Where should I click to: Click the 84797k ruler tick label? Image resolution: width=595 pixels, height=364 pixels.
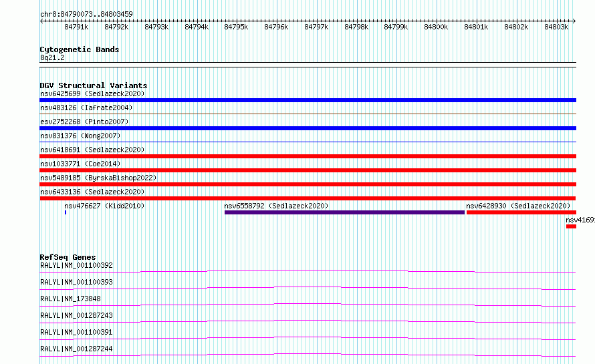tap(316, 27)
